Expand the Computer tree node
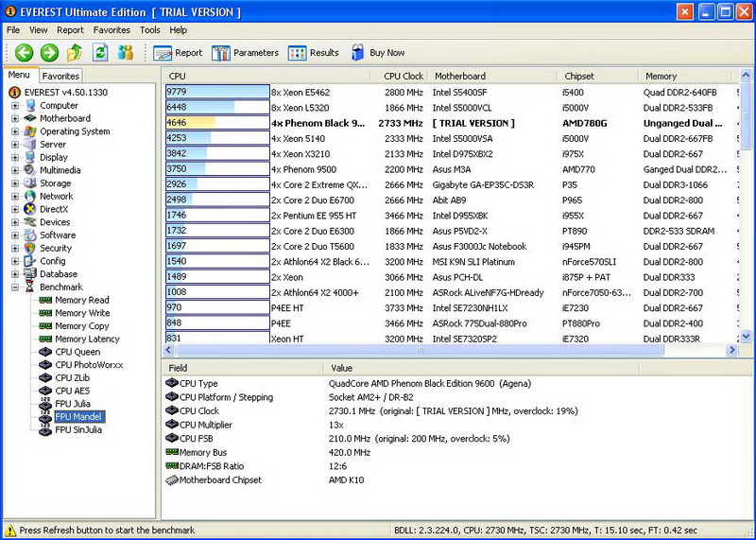This screenshot has height=540, width=756. point(15,105)
